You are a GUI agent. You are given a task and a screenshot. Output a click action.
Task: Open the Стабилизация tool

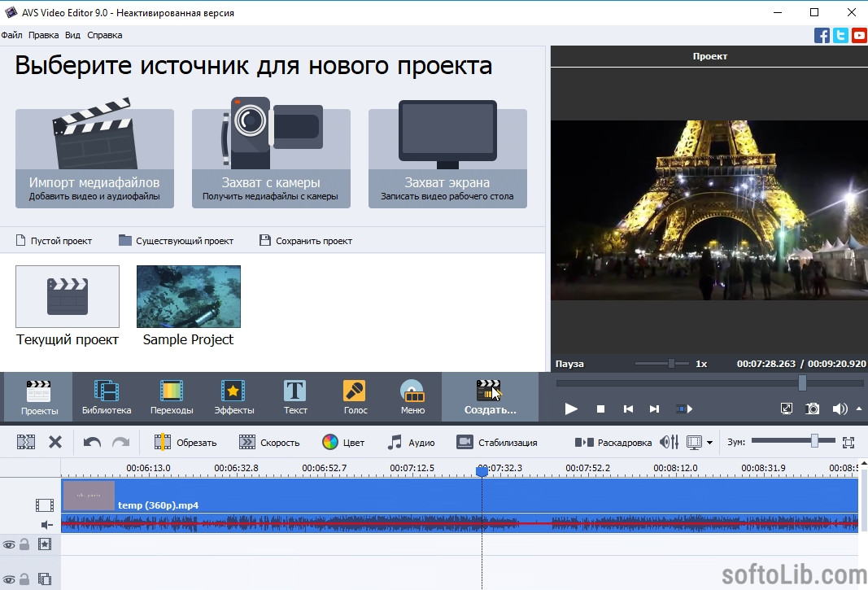(496, 442)
